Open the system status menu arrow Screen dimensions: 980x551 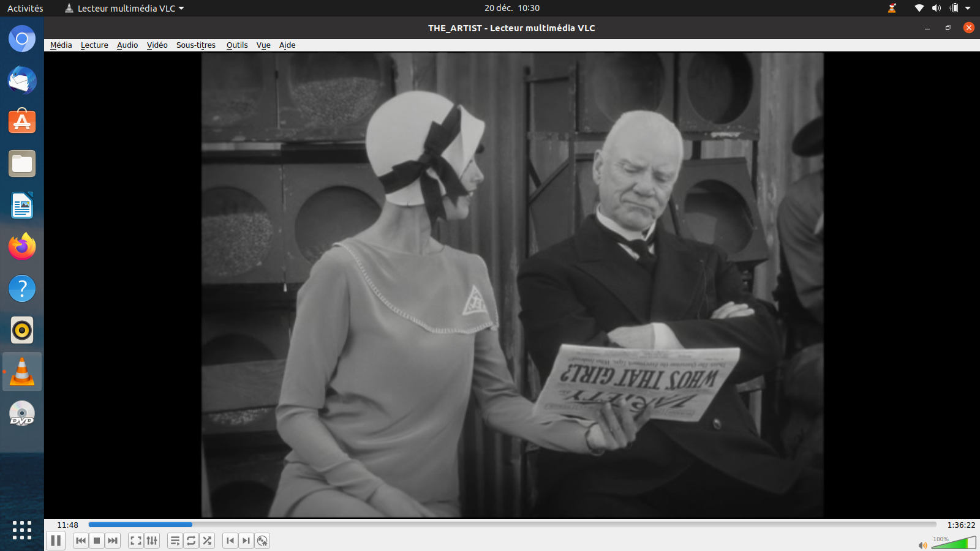point(968,8)
